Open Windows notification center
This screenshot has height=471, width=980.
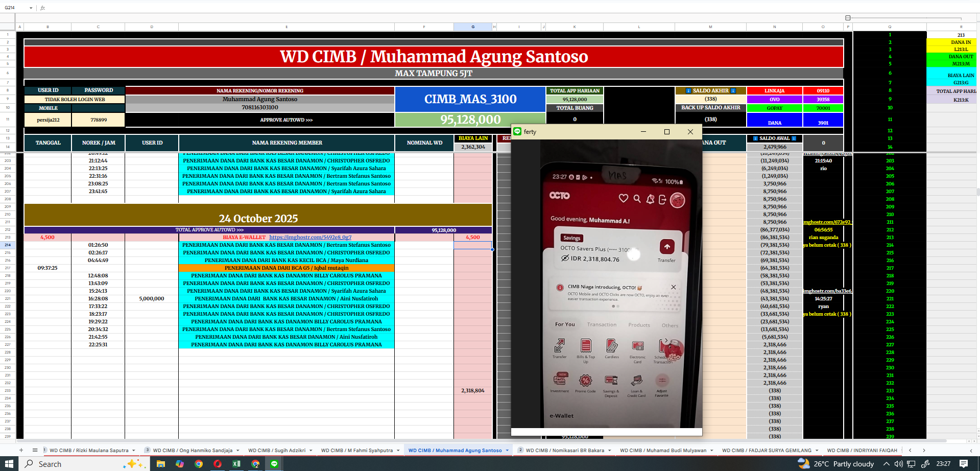[x=964, y=464]
